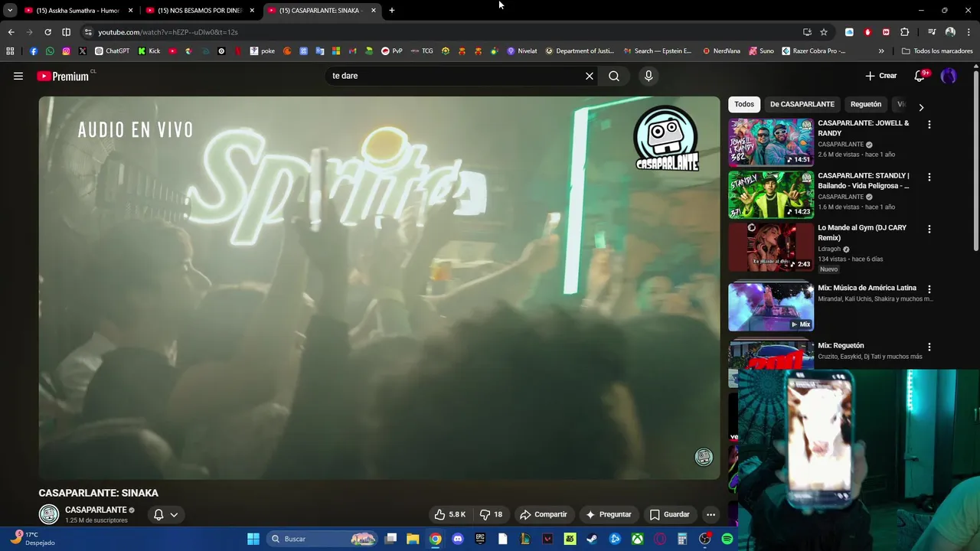The image size is (980, 551).
Task: Like the video with thumbs up
Action: [450, 514]
